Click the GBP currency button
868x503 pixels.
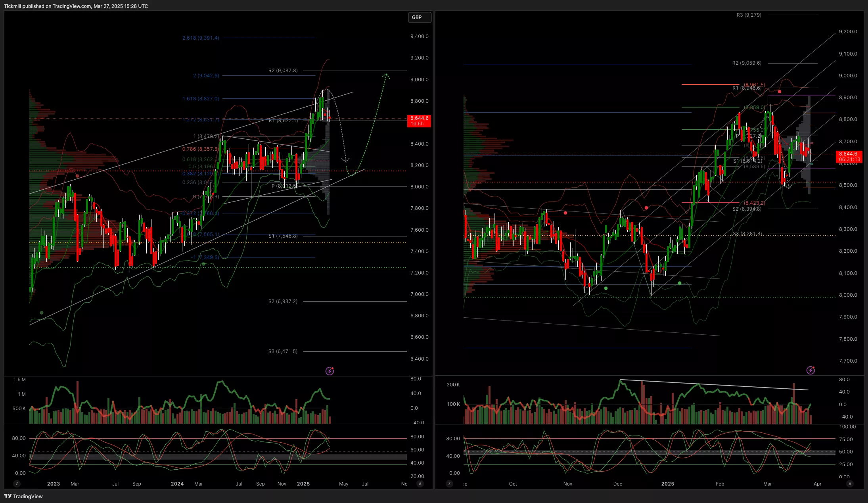(419, 17)
